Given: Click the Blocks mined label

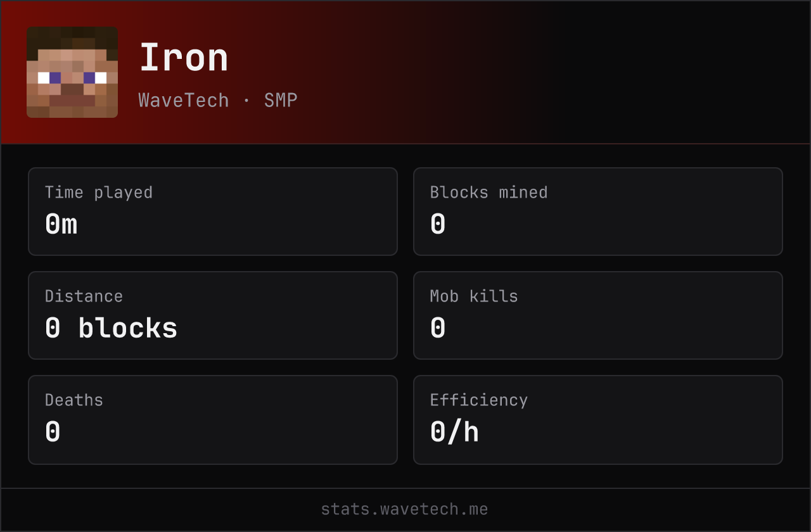Looking at the screenshot, I should (489, 192).
